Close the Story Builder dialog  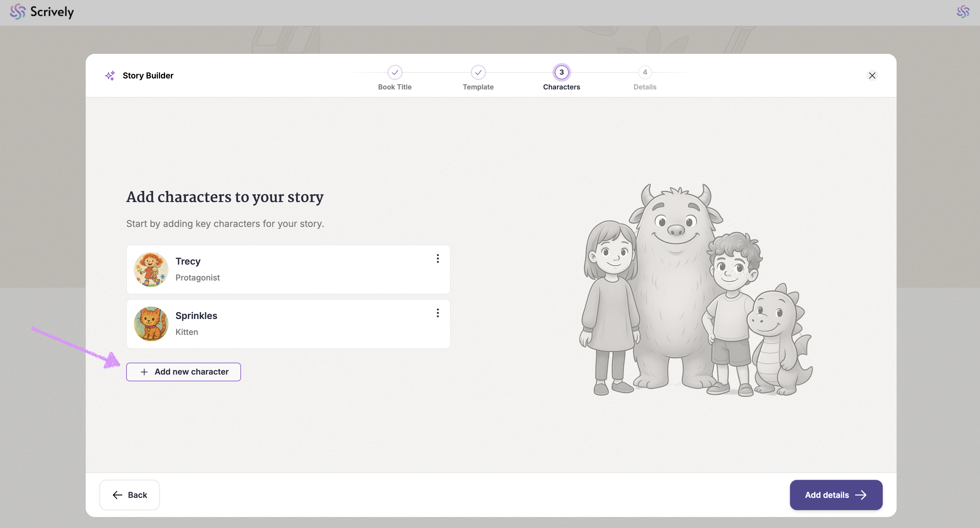click(872, 76)
